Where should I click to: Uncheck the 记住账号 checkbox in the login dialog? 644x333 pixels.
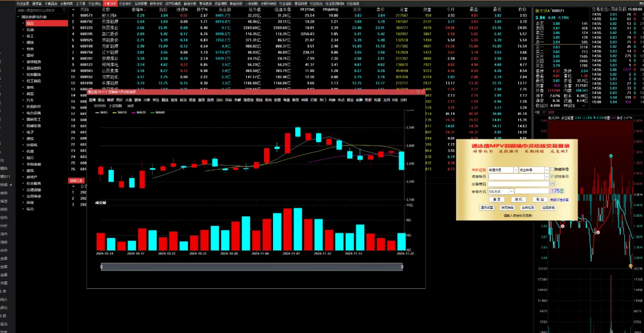coord(552,176)
